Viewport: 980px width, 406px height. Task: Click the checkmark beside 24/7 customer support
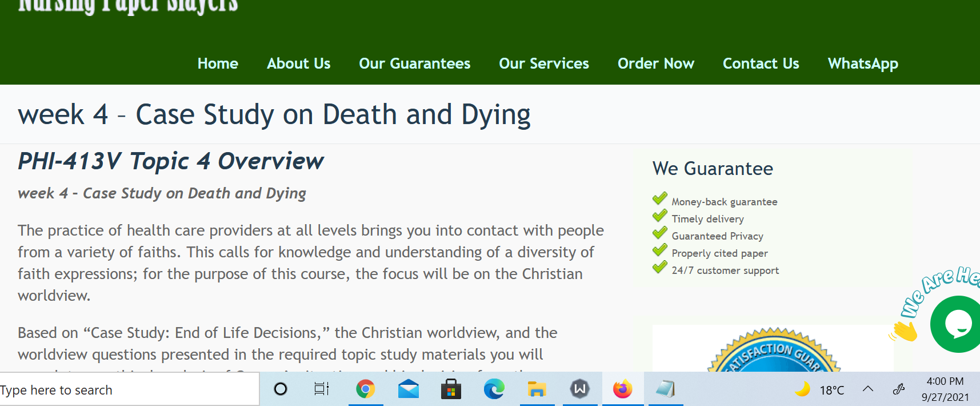pos(660,268)
